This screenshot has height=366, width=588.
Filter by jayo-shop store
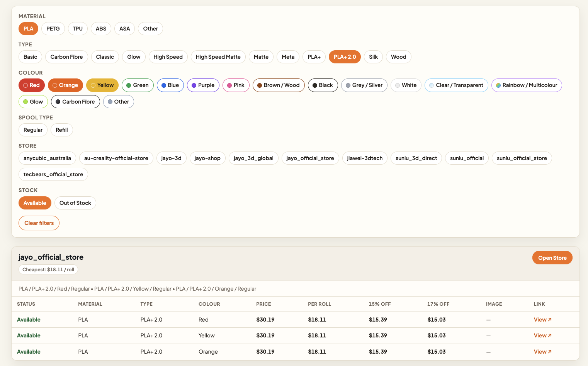[x=207, y=158]
